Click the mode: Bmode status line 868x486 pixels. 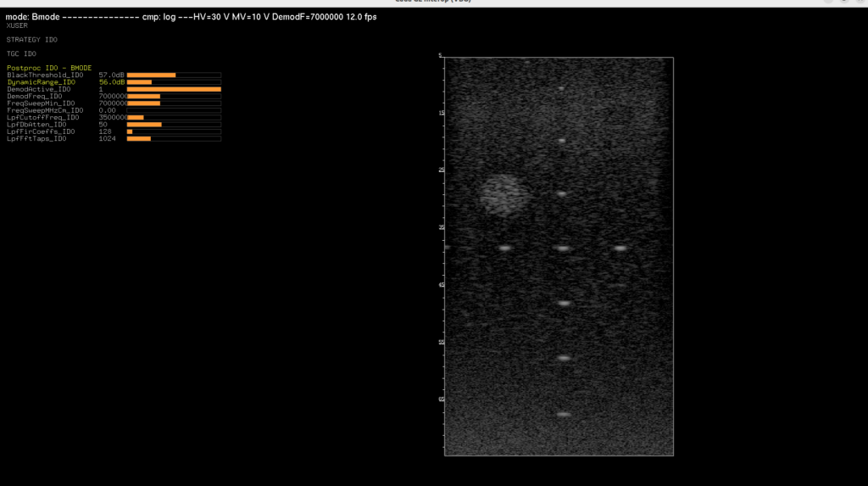coord(191,17)
